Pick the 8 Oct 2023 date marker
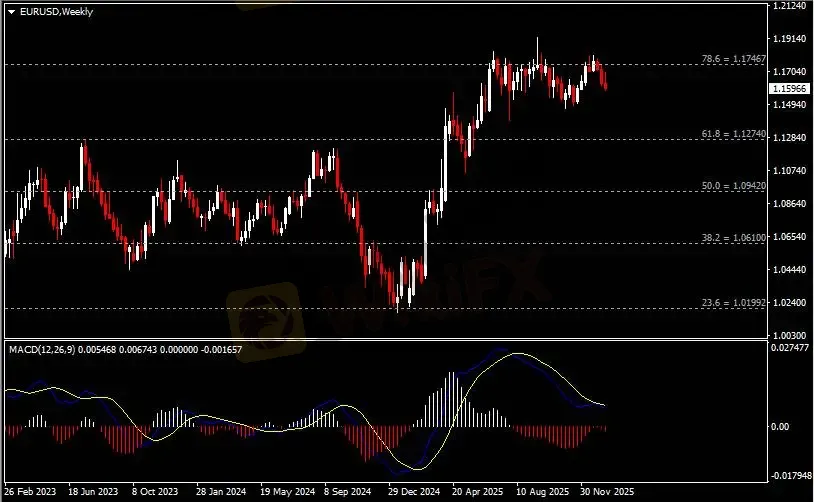Image resolution: width=814 pixels, height=502 pixels. coord(157,492)
